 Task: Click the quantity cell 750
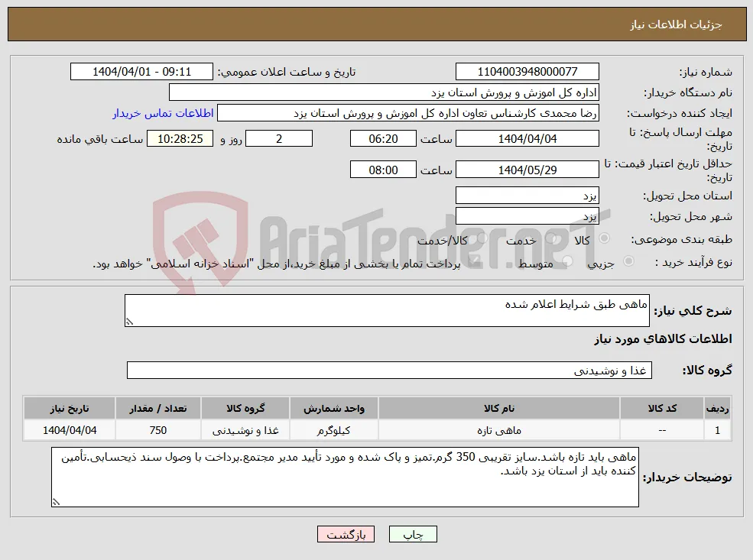pyautogui.click(x=158, y=430)
